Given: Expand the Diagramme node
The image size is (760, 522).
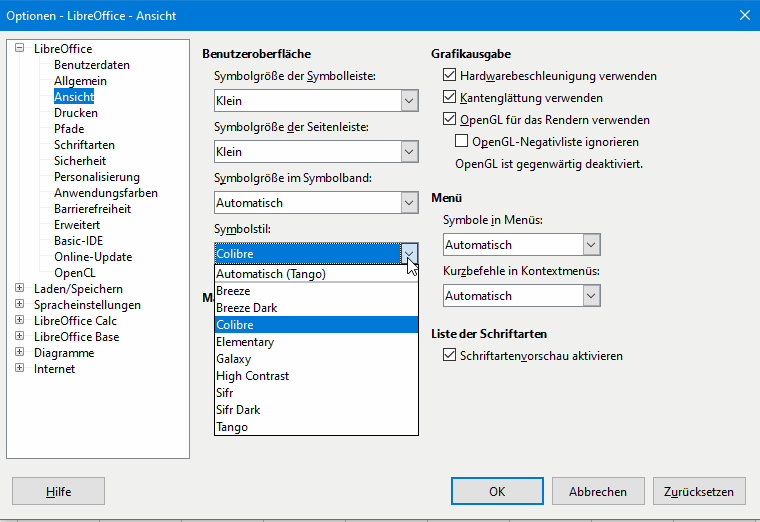Looking at the screenshot, I should click(19, 352).
